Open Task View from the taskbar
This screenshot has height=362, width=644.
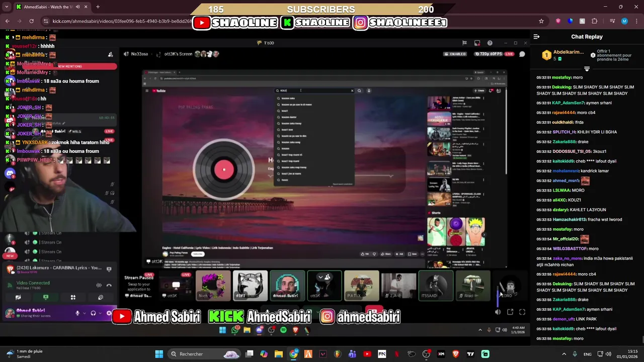(x=250, y=354)
